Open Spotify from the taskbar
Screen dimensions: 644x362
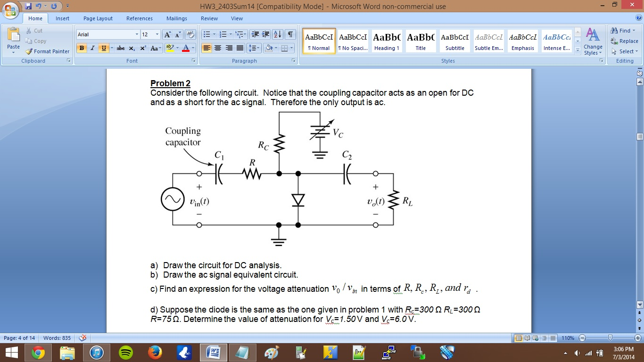tap(125, 353)
